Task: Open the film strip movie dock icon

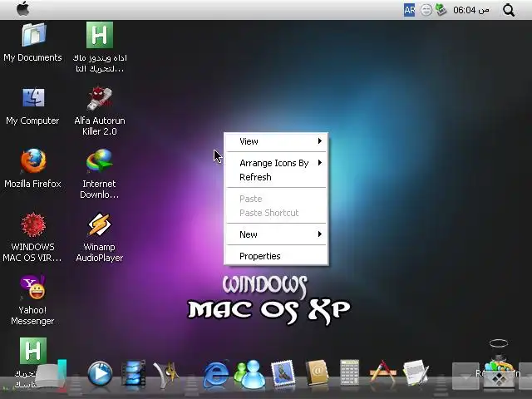Action: click(133, 373)
